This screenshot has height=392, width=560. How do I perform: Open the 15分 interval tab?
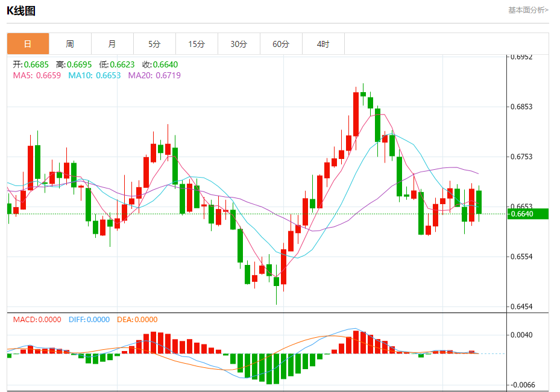point(197,44)
